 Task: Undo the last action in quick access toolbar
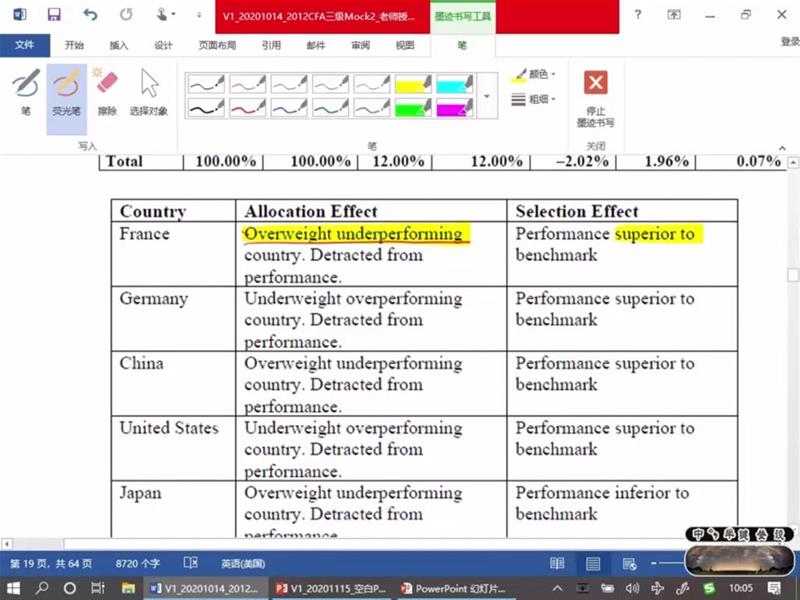[x=90, y=15]
